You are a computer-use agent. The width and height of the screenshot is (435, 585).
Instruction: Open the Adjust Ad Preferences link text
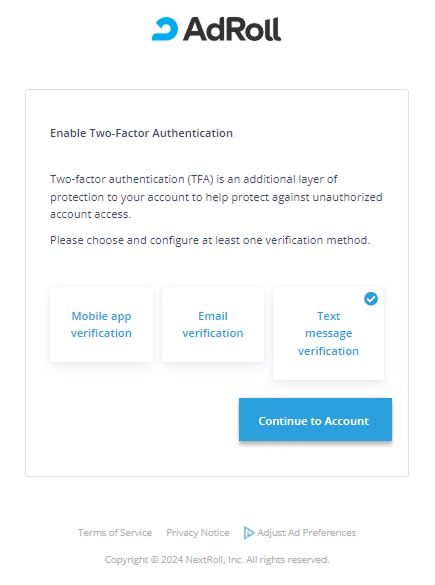tap(307, 533)
